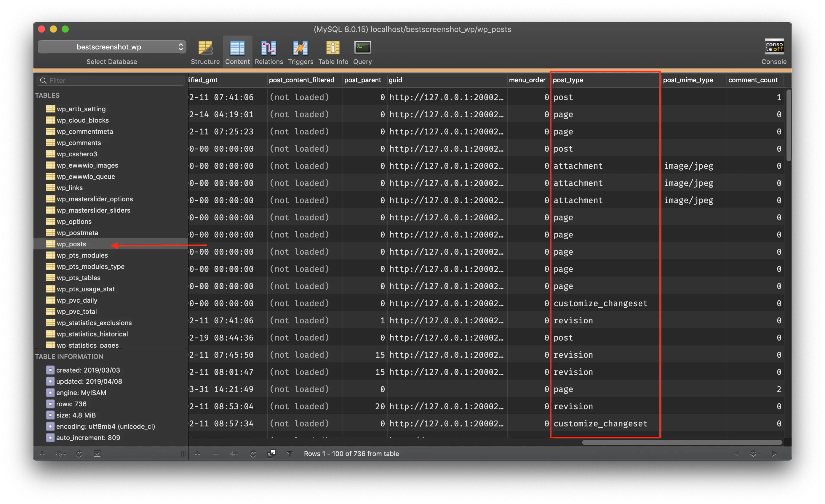The height and width of the screenshot is (504, 825).
Task: Go to next page of rows
Action: tap(774, 454)
